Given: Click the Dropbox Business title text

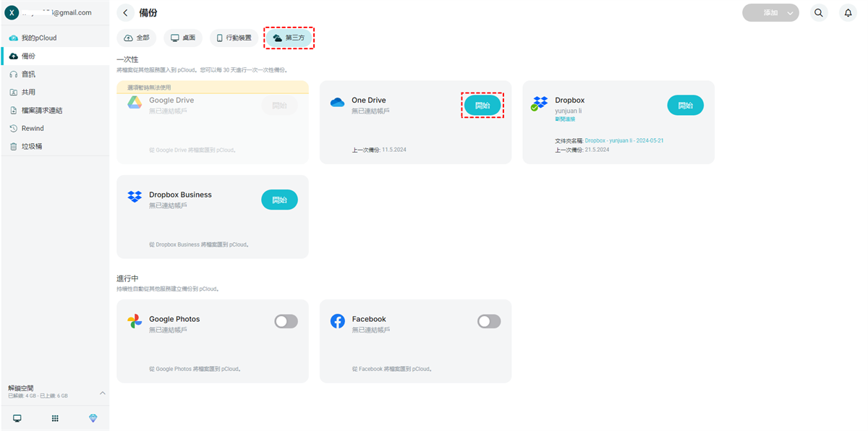Looking at the screenshot, I should pyautogui.click(x=180, y=195).
